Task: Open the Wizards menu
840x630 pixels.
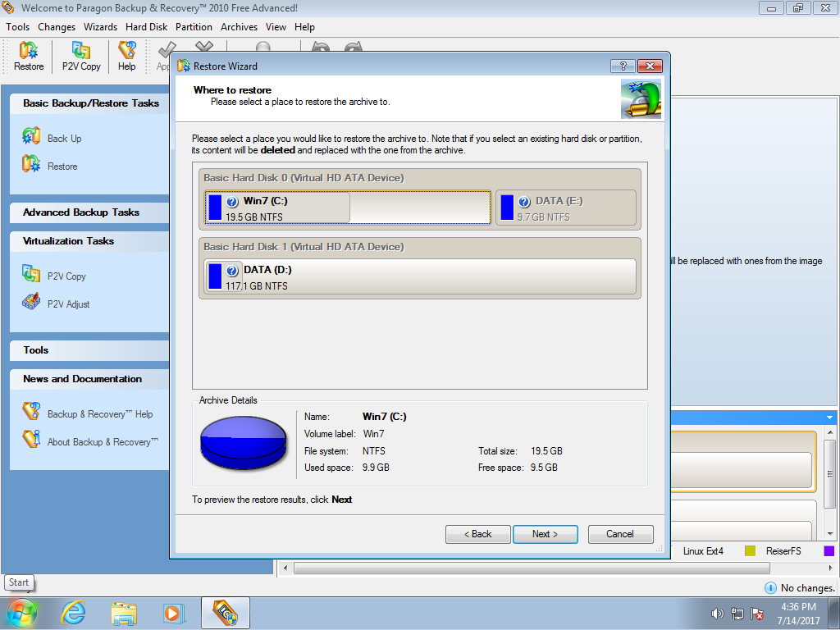Action: [x=100, y=27]
